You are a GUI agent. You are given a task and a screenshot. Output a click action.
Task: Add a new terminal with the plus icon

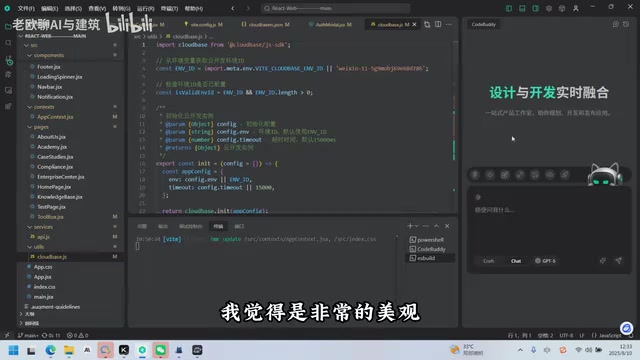pos(410,226)
